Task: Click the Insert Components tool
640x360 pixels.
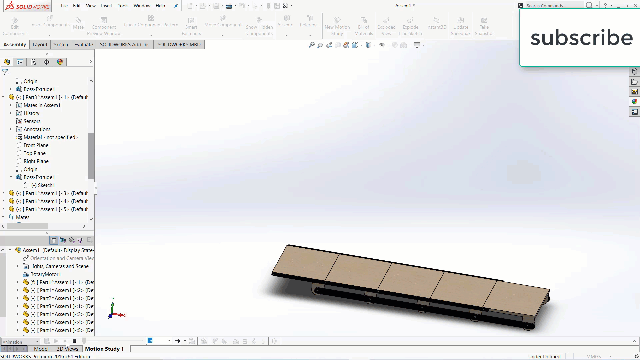Action: coord(50,24)
